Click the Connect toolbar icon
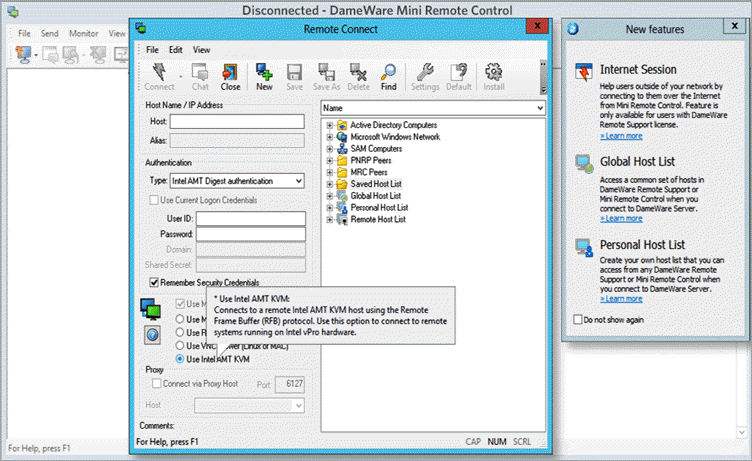 158,76
